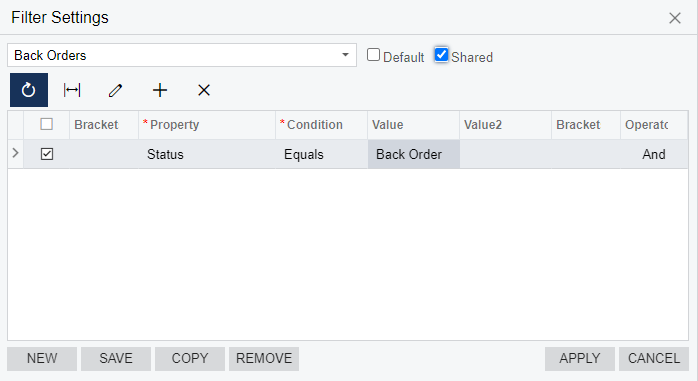Check the header select-all checkbox
Image resolution: width=698 pixels, height=381 pixels.
coord(47,124)
